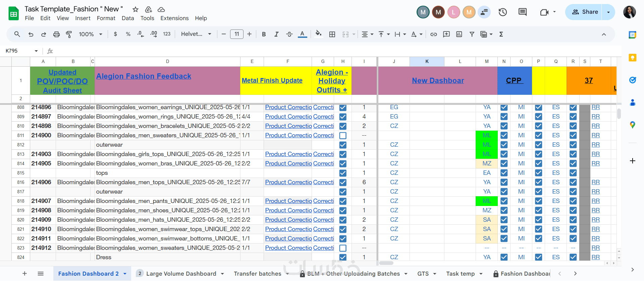Expand the text rotation dropdown

(x=421, y=34)
